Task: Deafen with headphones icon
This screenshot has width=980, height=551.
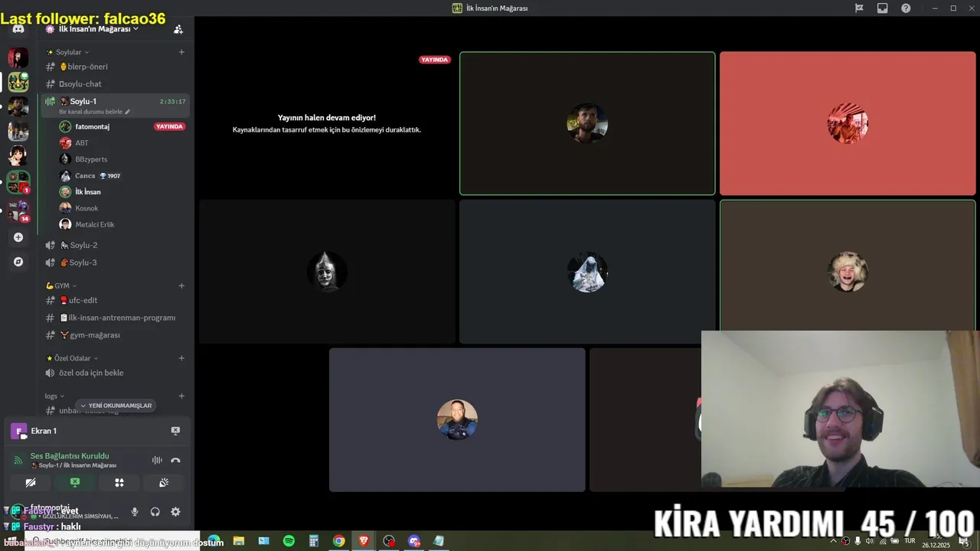Action: (x=155, y=512)
